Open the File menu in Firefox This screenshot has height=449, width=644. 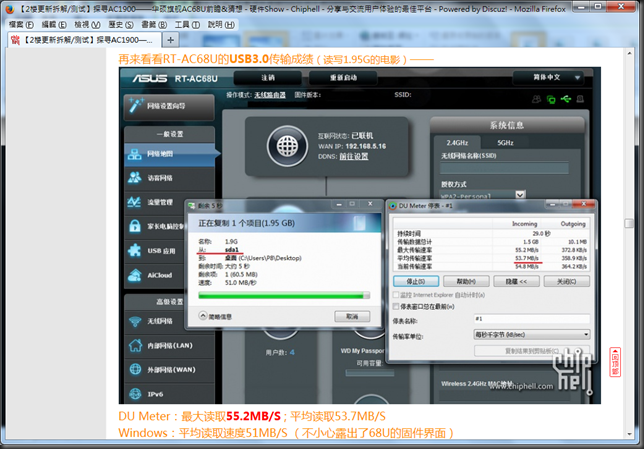(x=21, y=25)
